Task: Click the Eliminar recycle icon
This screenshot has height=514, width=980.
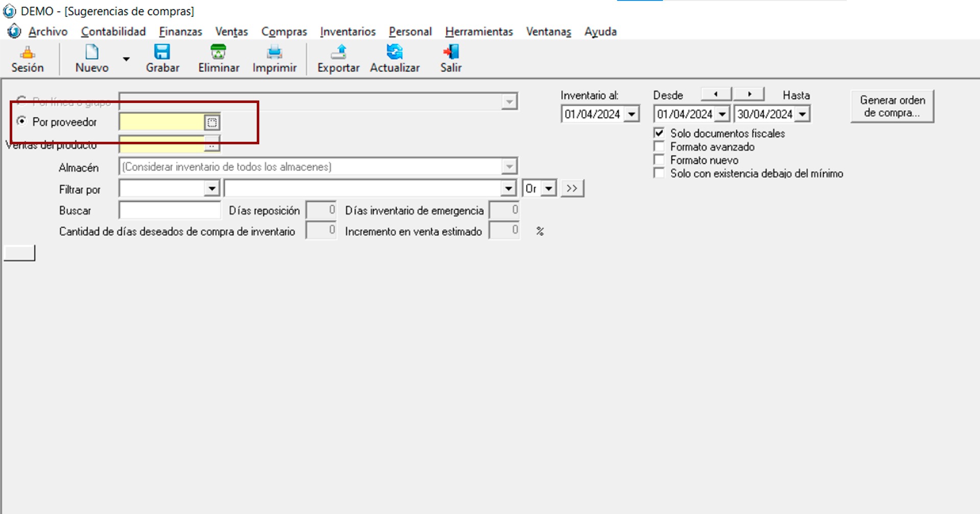Action: coord(218,53)
